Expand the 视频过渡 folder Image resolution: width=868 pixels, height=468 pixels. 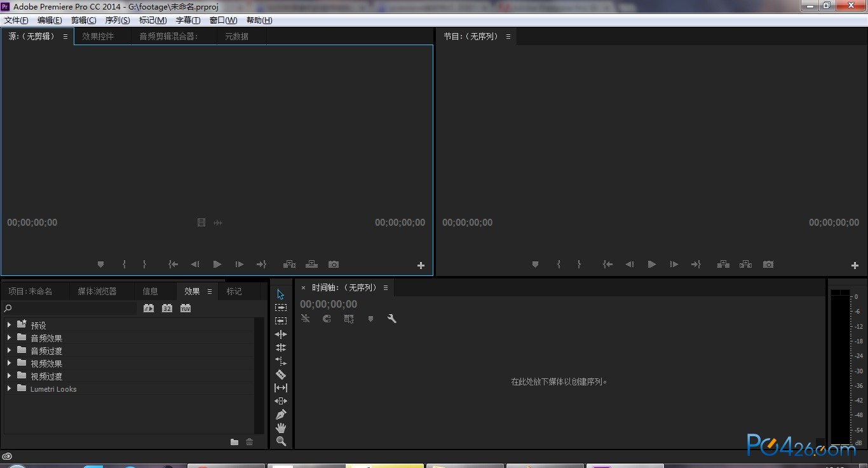click(9, 376)
